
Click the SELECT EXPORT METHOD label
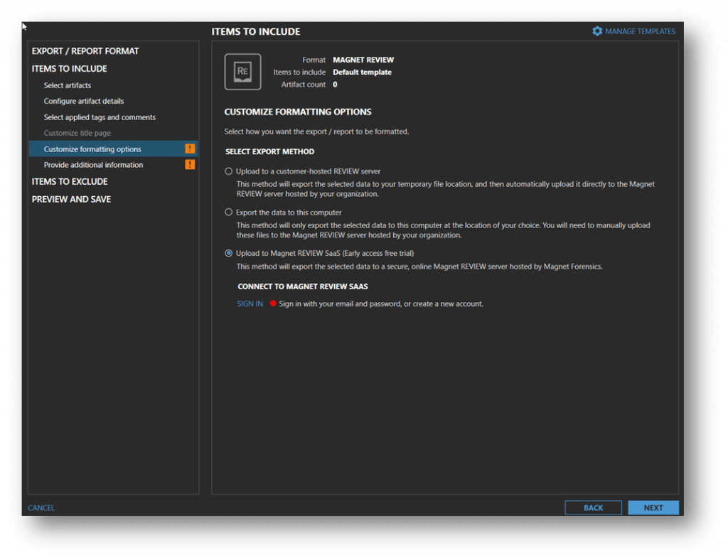click(269, 151)
